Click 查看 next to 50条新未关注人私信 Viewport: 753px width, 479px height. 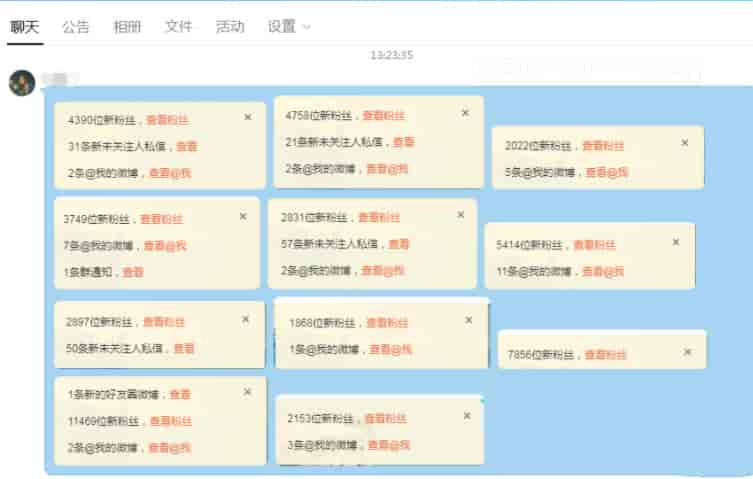pos(184,348)
